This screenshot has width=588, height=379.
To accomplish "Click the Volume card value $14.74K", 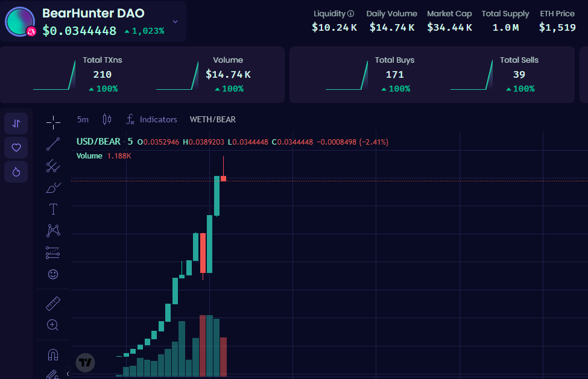I will coord(228,75).
